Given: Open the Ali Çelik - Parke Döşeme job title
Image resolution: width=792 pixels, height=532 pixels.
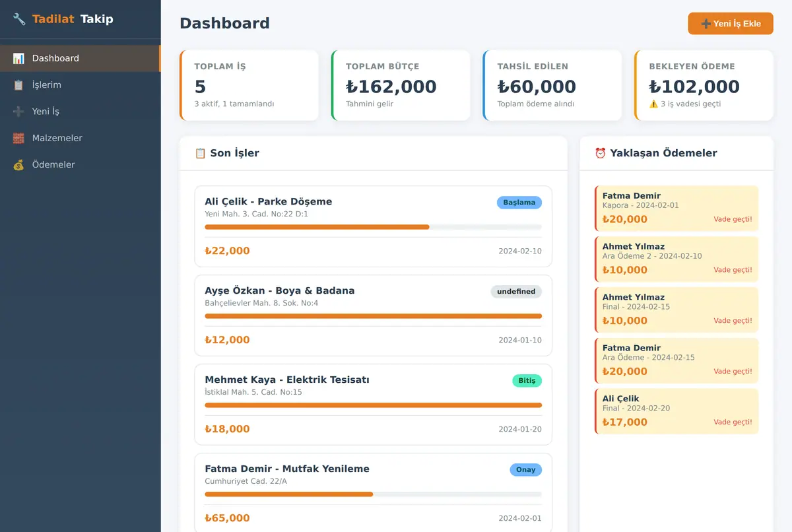Looking at the screenshot, I should click(x=269, y=201).
